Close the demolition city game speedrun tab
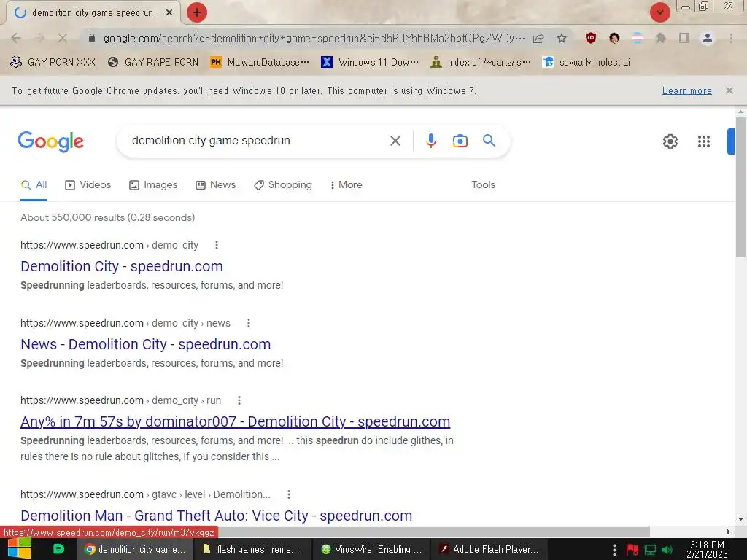 169,13
